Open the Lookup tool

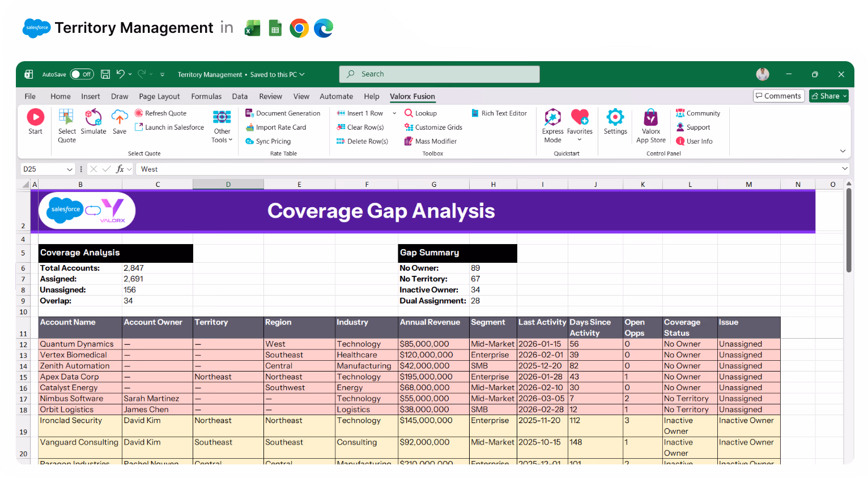[x=420, y=113]
